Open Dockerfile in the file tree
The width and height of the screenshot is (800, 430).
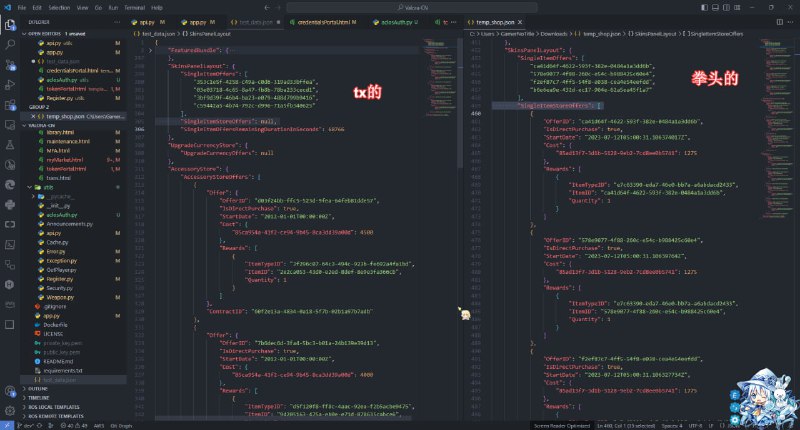57,325
